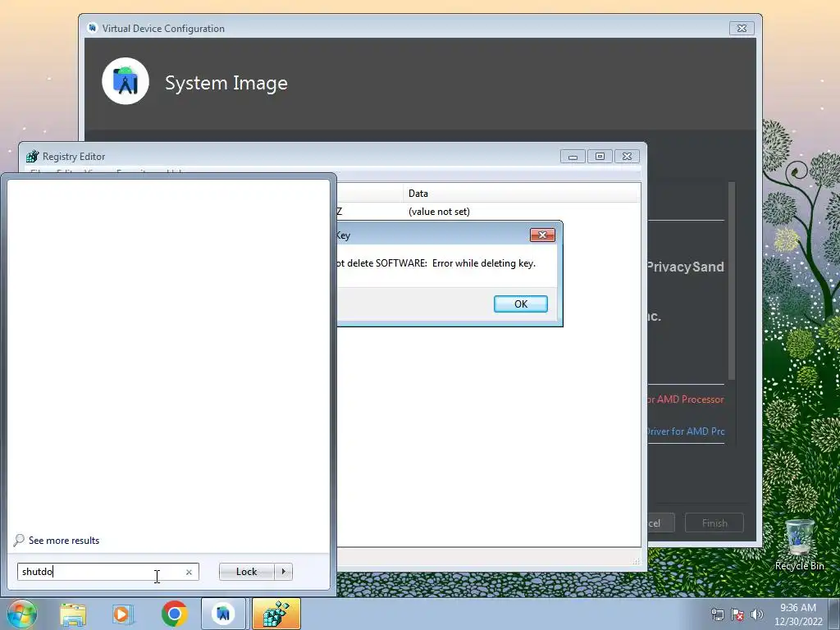Click the taskbar clock showing 9:36 AM

tap(798, 614)
